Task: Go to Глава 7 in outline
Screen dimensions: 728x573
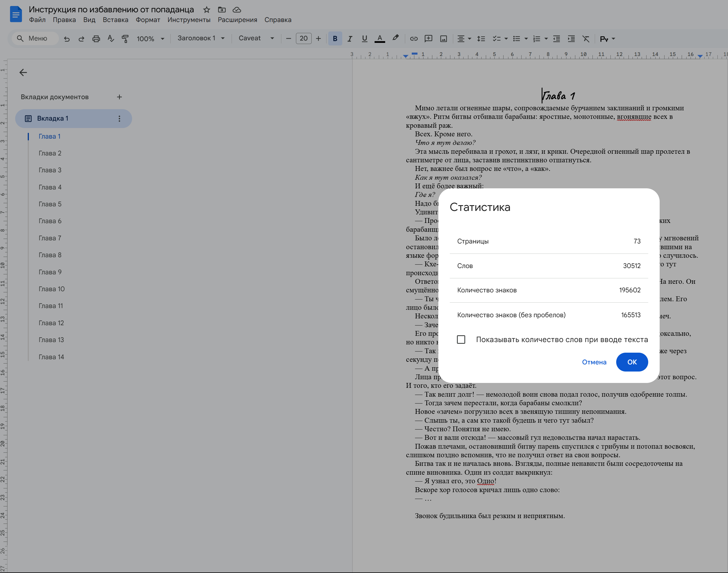Action: tap(50, 238)
